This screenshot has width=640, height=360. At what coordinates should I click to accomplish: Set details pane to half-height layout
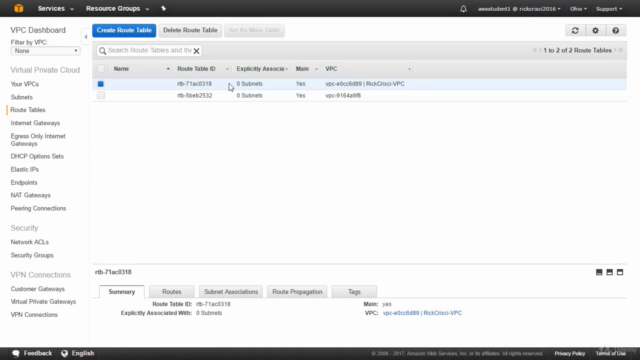click(609, 272)
